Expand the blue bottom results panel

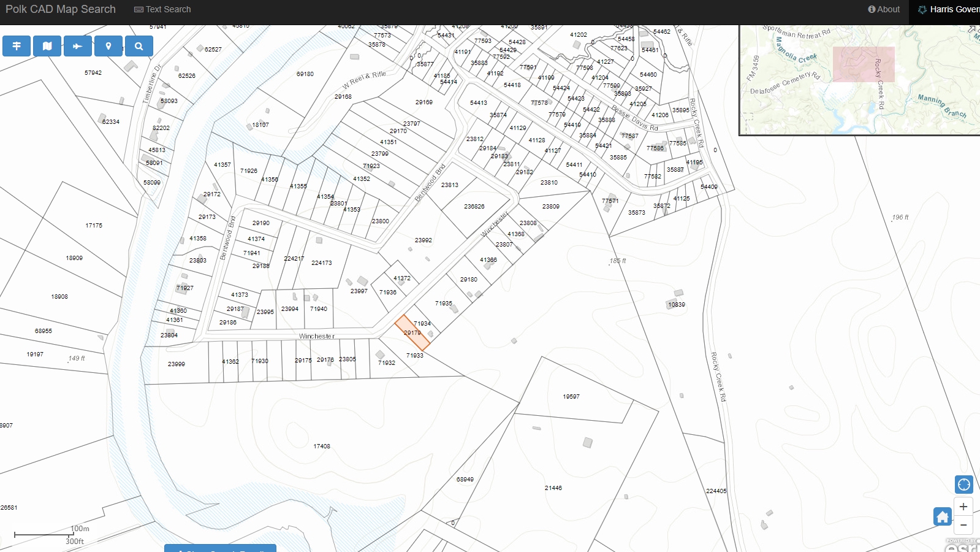tap(220, 548)
